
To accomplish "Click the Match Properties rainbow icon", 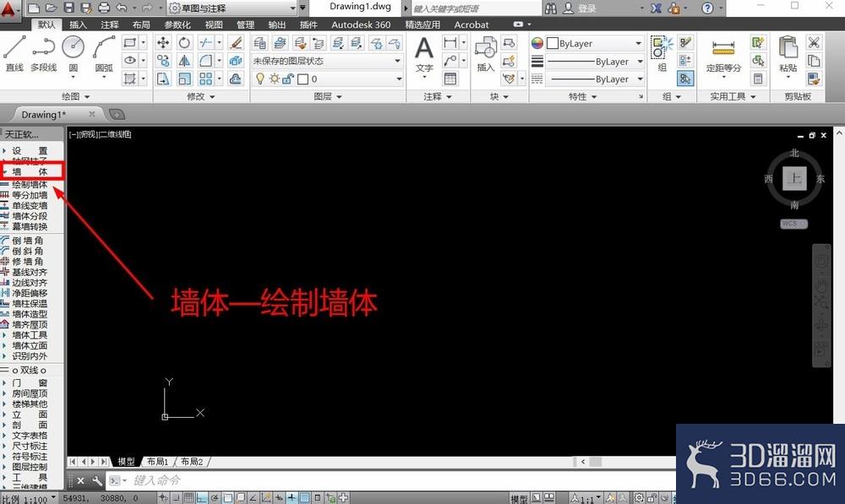I will 537,43.
